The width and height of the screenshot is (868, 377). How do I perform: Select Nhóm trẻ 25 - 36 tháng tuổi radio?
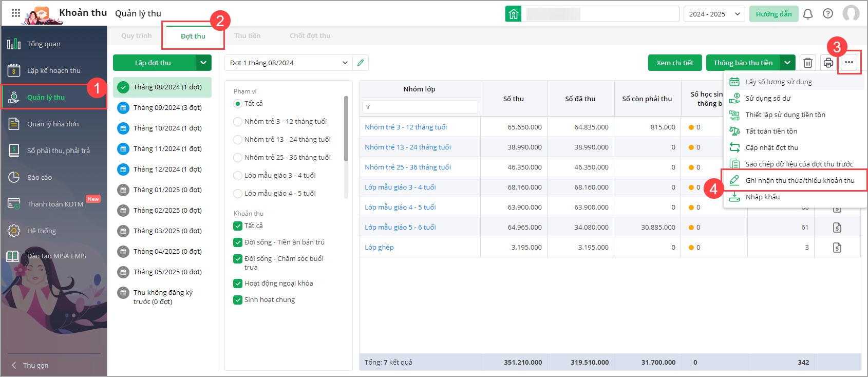(x=238, y=158)
